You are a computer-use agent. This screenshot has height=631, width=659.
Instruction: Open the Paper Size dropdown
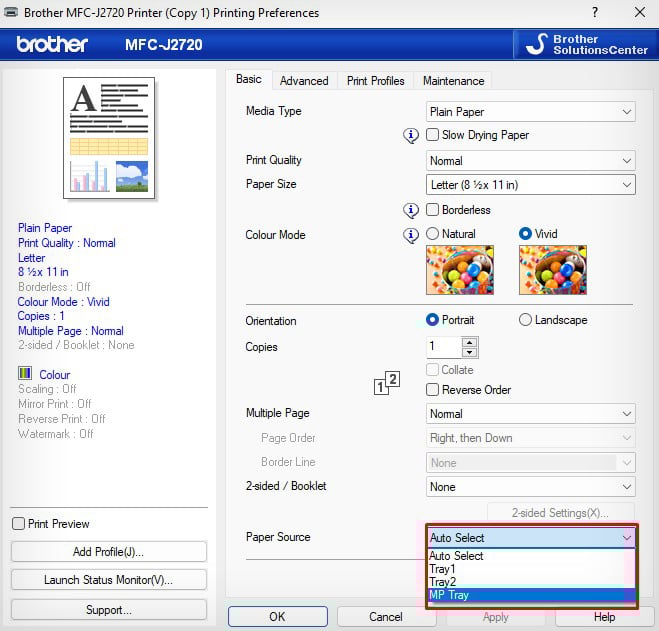pyautogui.click(x=530, y=185)
